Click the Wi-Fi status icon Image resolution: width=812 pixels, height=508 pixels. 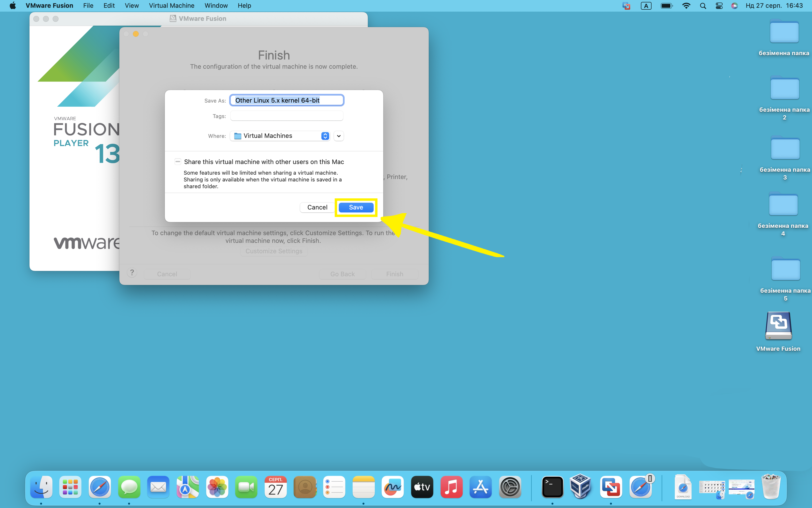click(x=686, y=6)
